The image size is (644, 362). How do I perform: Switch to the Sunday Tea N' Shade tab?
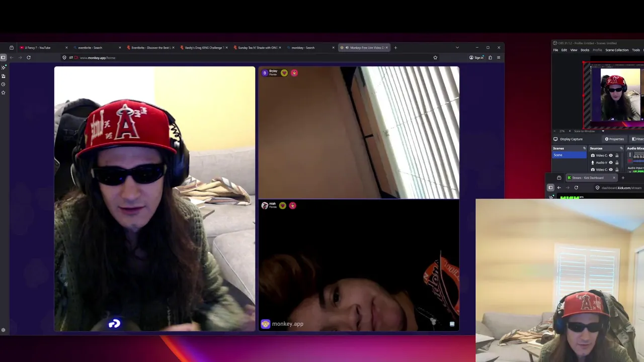257,48
